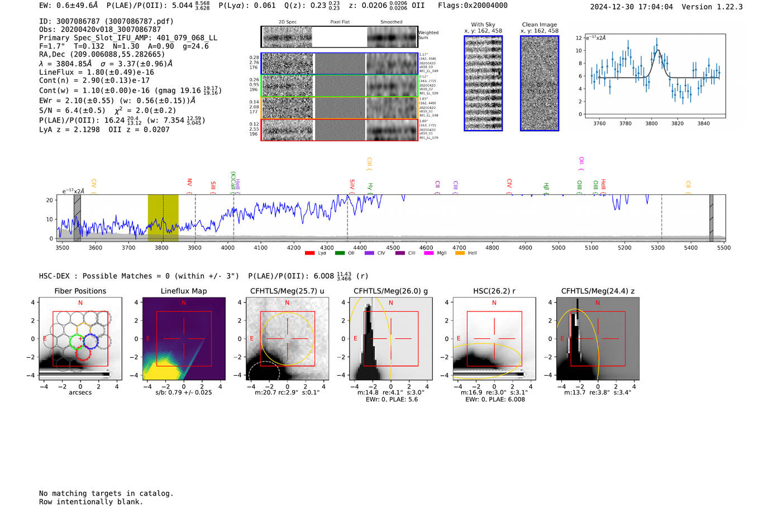
Task: Open the CFHTLS/Meg(24.4) z image
Action: coord(598,339)
